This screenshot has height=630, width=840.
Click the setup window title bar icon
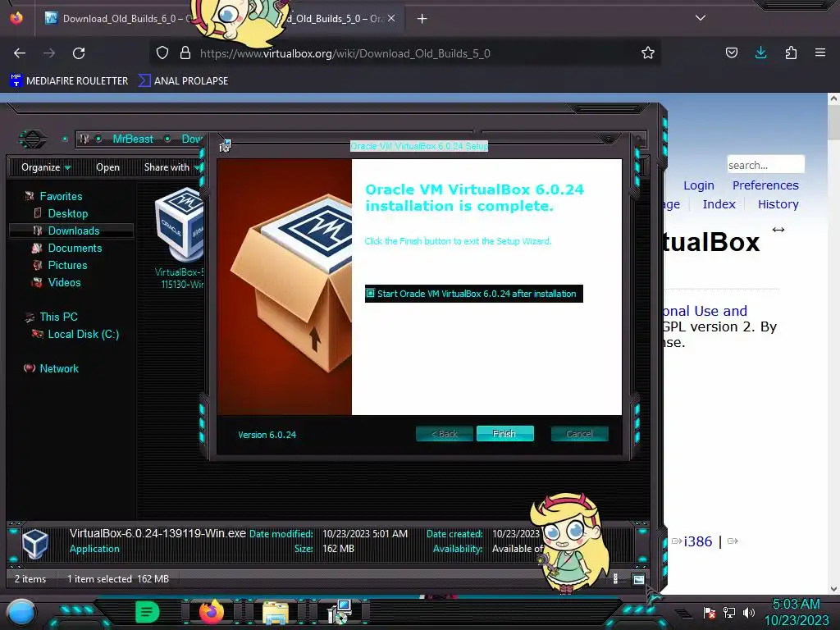[225, 145]
